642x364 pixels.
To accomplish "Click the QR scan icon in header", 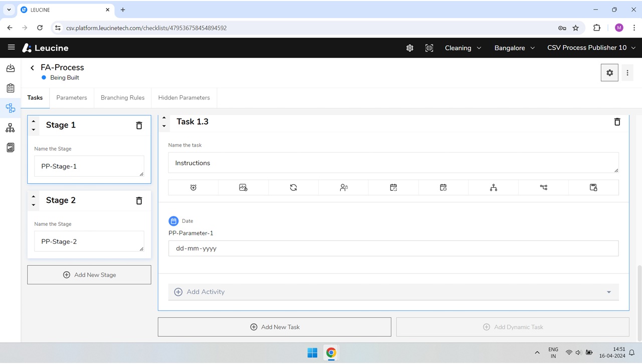I will 430,48.
